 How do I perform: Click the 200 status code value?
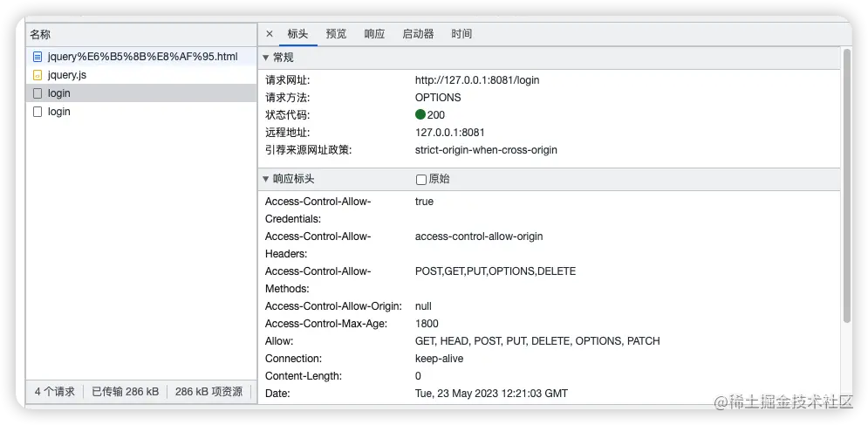click(435, 115)
